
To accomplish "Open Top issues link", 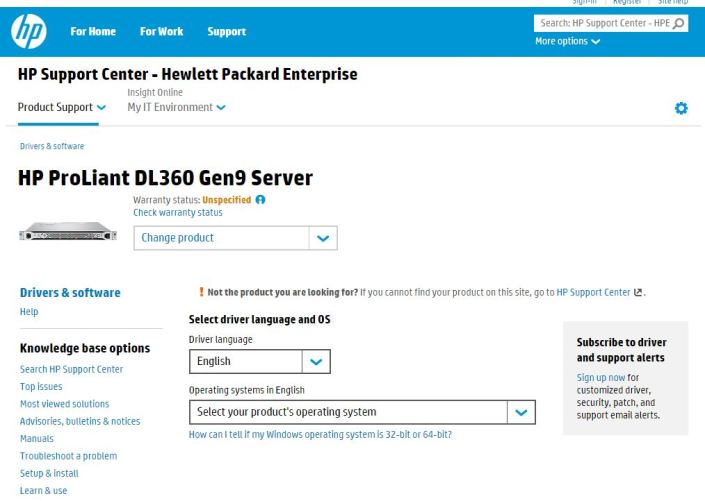I will [x=41, y=387].
